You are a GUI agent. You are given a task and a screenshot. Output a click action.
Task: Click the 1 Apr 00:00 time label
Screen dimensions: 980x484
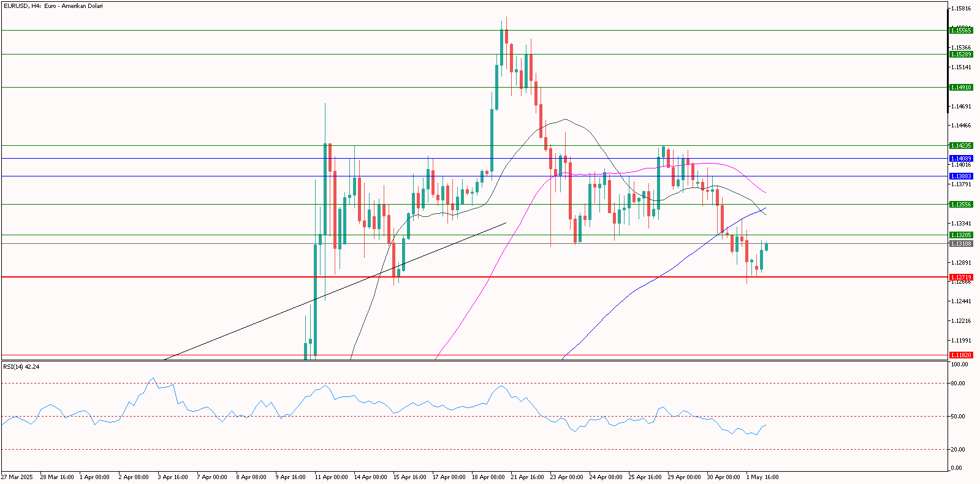tap(95, 477)
